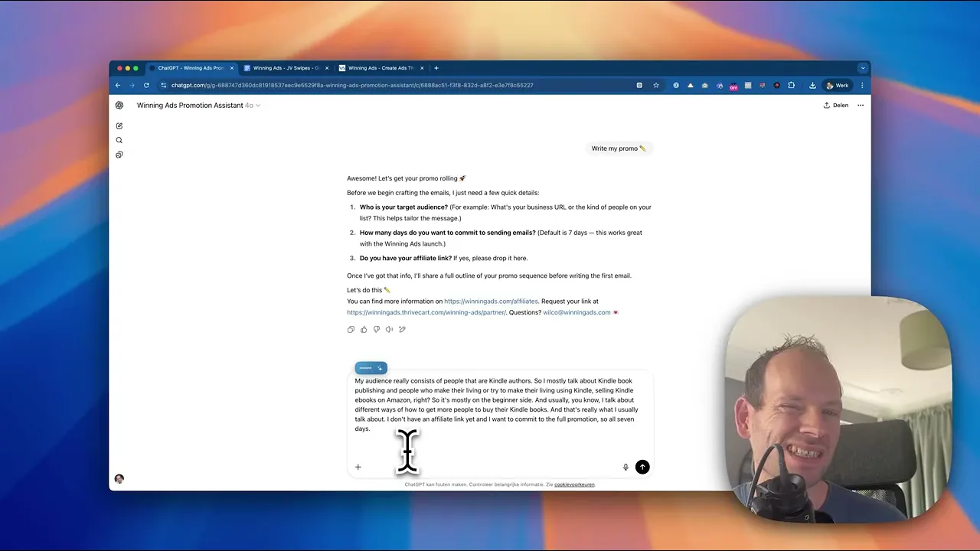The height and width of the screenshot is (551, 980).
Task: Close the ChatGPT - Winning Ads tab
Action: pos(232,68)
